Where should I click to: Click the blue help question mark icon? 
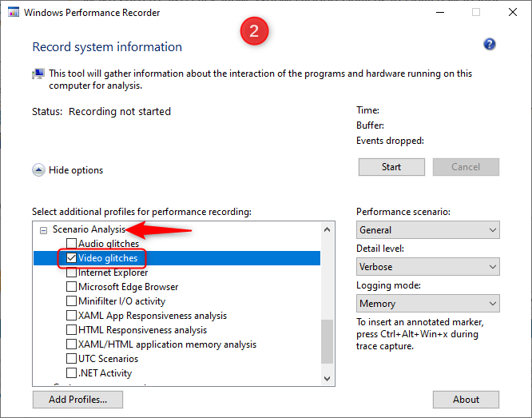pos(490,45)
